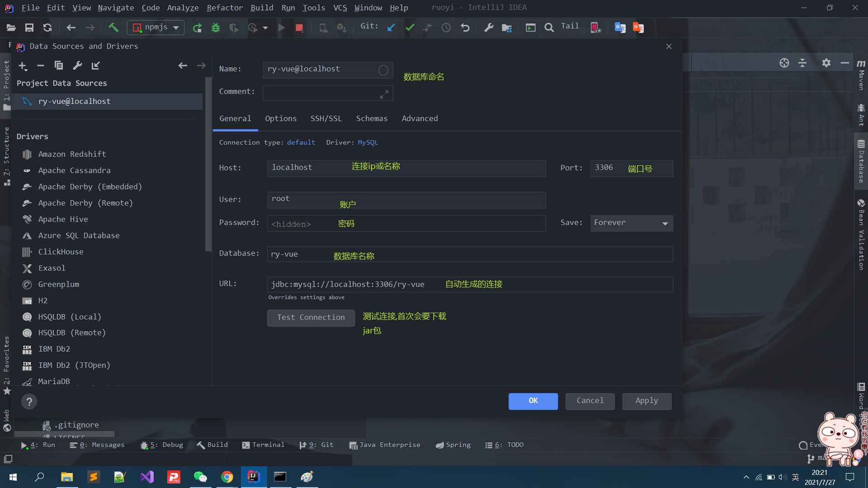Select IBM Db2 (JTOpen) driver
This screenshot has height=488, width=868.
click(x=107, y=366)
